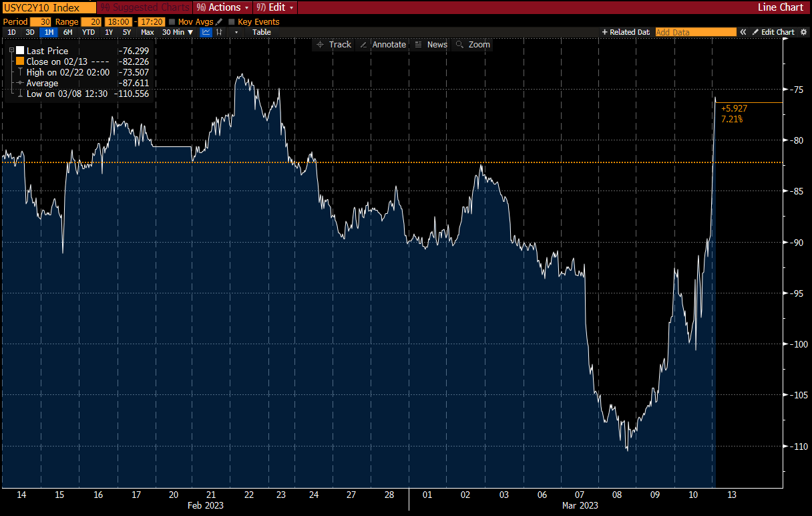Open the Actions dropdown menu
Screen dimensions: 812x516
point(222,7)
